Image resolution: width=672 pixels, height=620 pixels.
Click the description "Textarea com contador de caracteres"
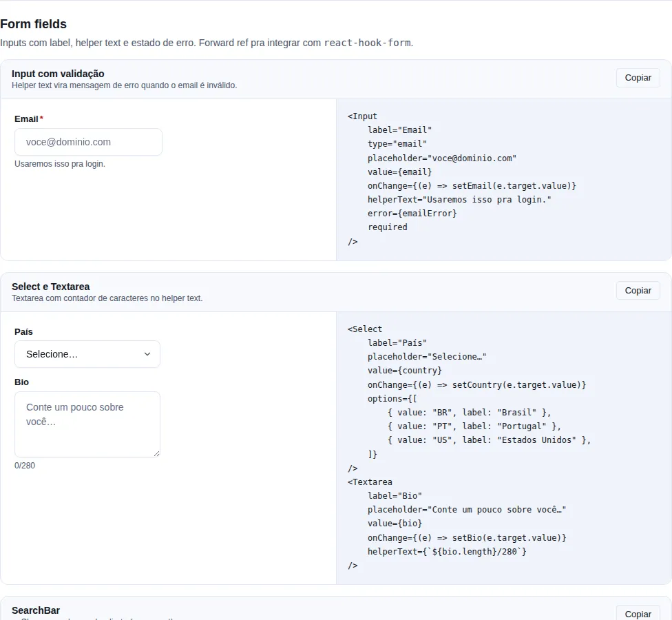[x=107, y=298]
